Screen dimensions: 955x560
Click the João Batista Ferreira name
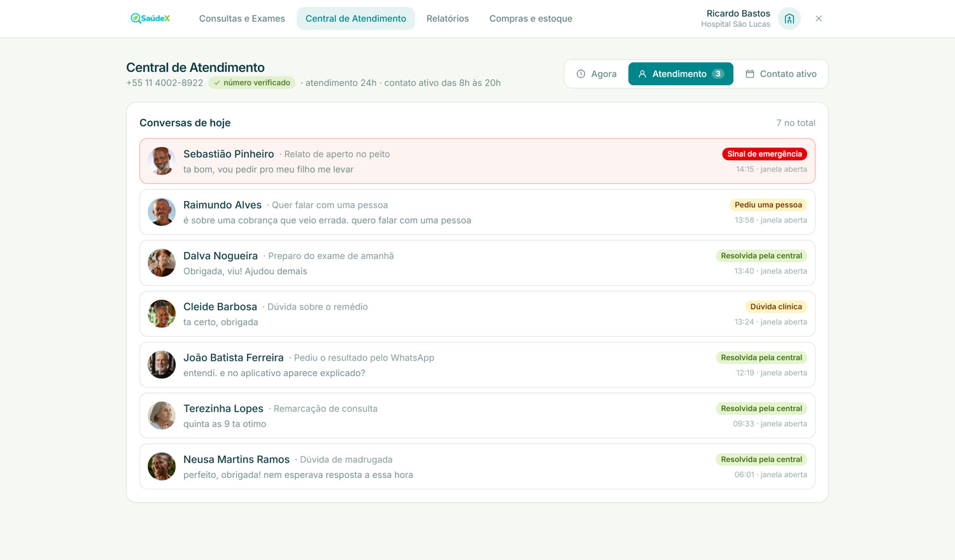click(x=234, y=358)
